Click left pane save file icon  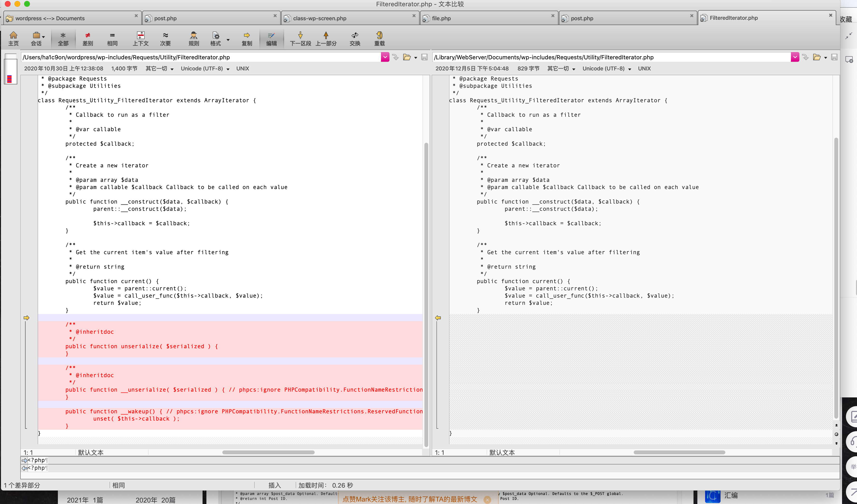(x=424, y=57)
